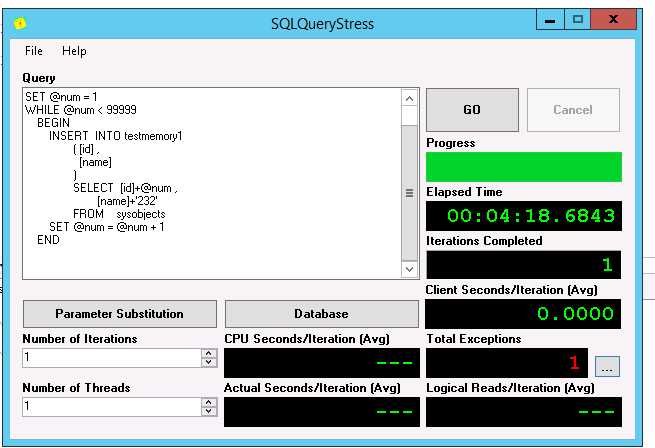The image size is (655, 448).
Task: Click 'SELECT [id]+@num ,' query line
Action: 125,188
